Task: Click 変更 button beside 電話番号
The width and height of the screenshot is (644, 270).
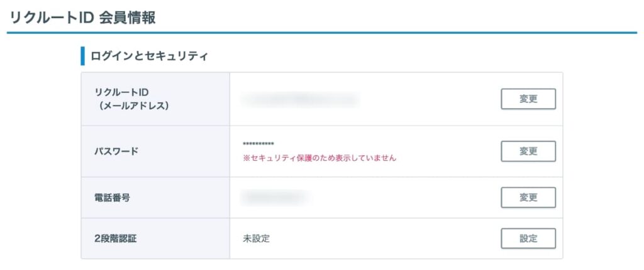Action: click(x=528, y=197)
